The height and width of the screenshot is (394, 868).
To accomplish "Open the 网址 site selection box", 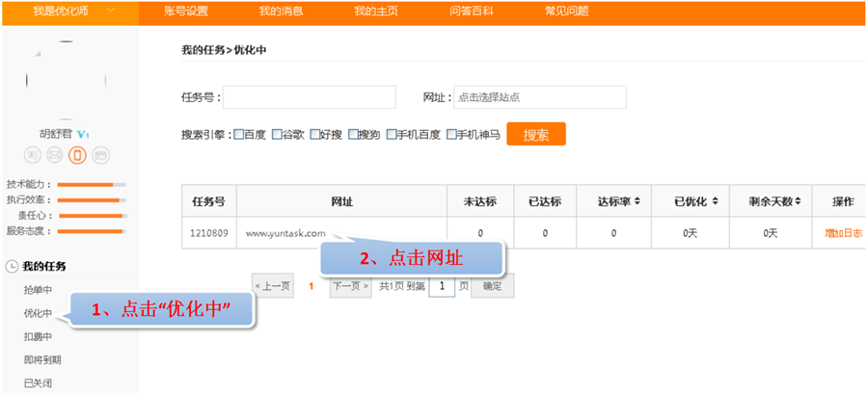I will [539, 97].
